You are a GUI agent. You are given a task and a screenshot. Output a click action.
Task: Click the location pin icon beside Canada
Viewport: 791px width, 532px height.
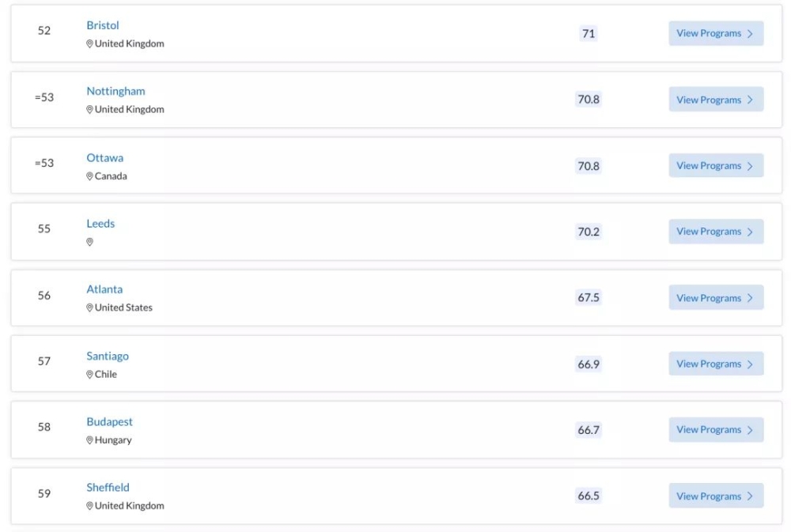tap(90, 176)
